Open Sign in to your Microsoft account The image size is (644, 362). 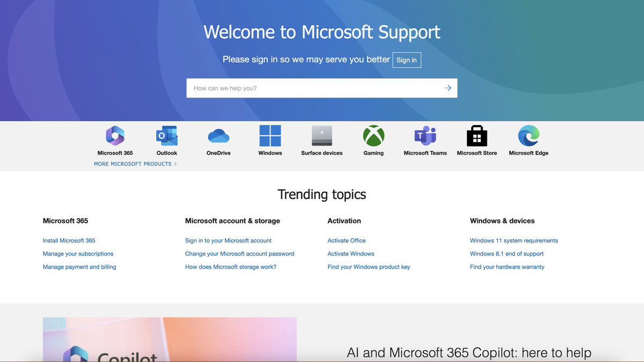(x=228, y=240)
